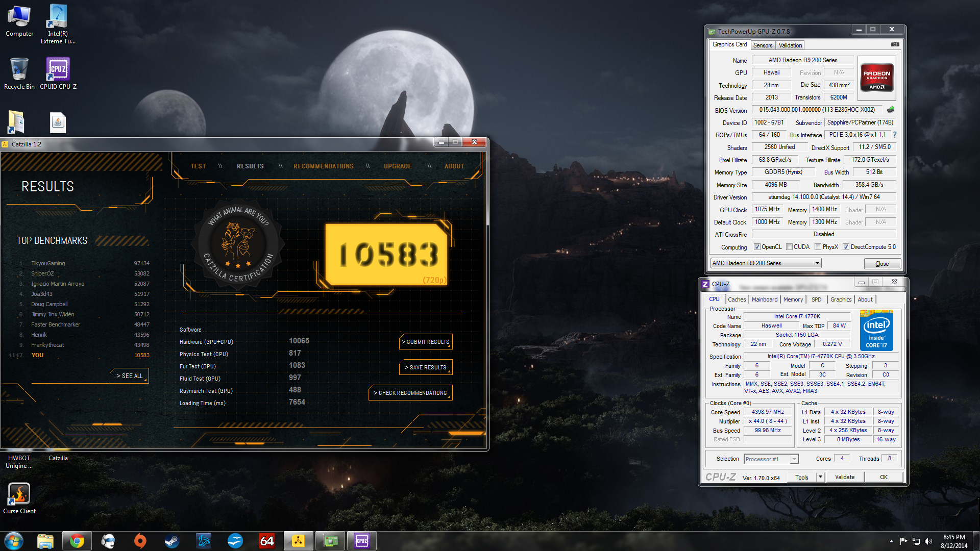Click the Intel Core i7 logo in CPU-Z
Viewport: 980px width, 551px height.
pyautogui.click(x=876, y=330)
